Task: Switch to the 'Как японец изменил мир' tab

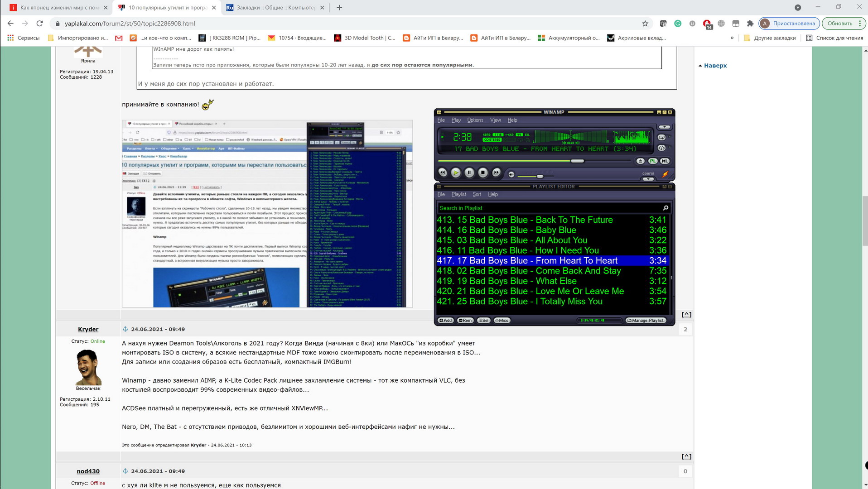Action: click(x=59, y=8)
